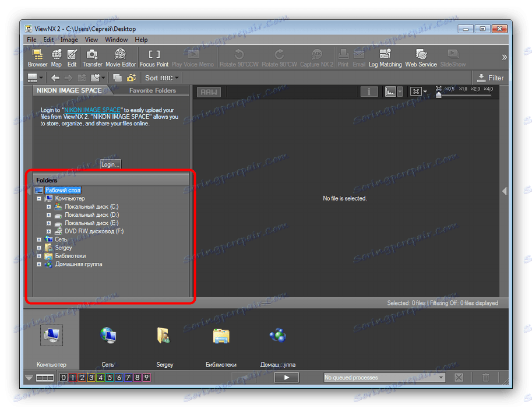Image resolution: width=532 pixels, height=408 pixels.
Task: Select the NIKON IMAGE SPACE tab
Action: pyautogui.click(x=69, y=90)
